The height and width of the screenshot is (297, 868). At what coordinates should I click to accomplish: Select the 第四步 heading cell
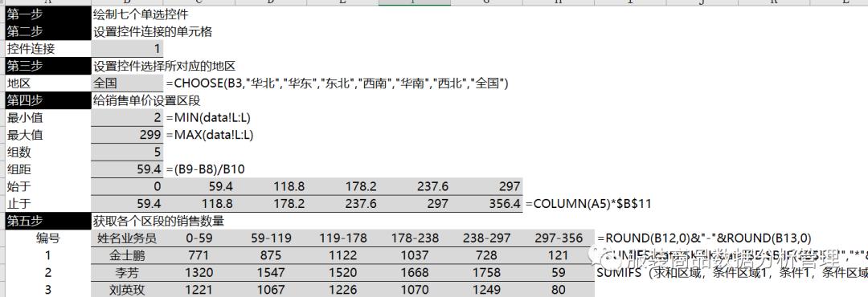47,100
